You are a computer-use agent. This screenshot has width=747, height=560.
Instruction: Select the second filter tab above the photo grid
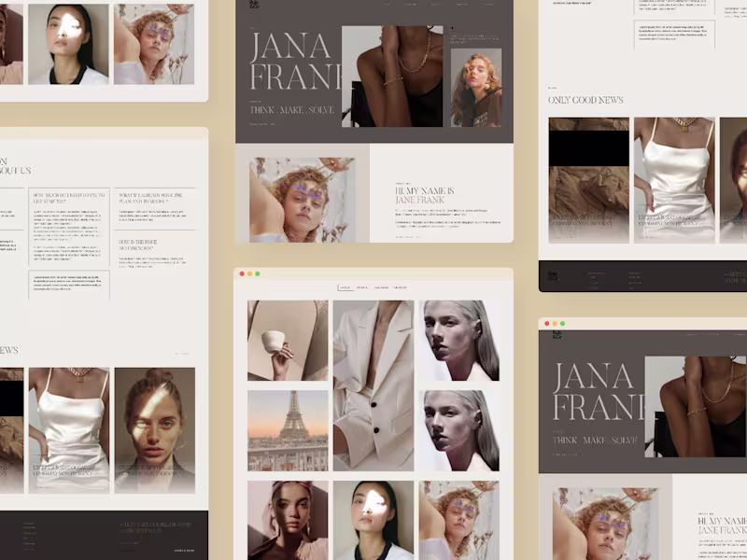click(361, 287)
